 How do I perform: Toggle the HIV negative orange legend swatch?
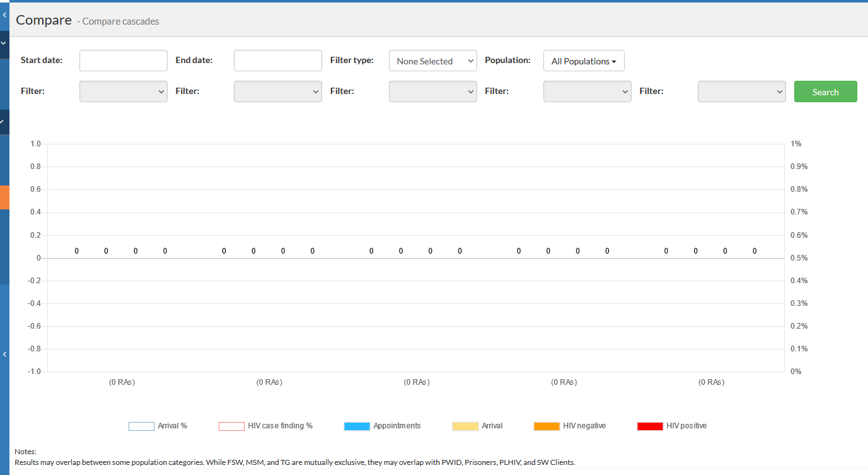click(547, 426)
